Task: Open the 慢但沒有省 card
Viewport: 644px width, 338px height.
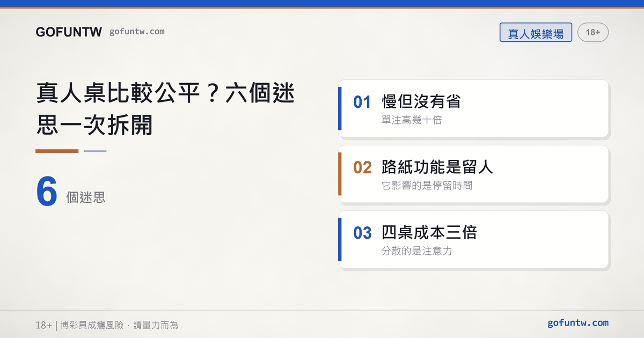Action: (x=473, y=109)
